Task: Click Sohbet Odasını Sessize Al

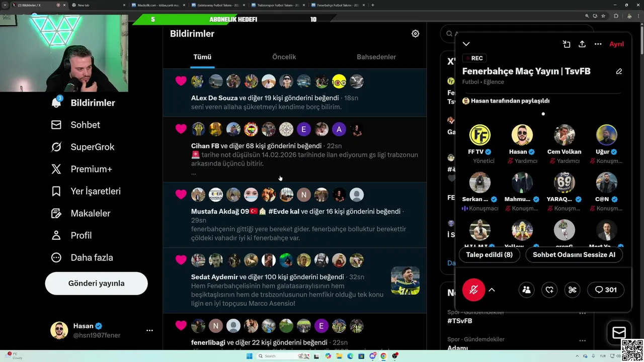Action: (x=574, y=254)
